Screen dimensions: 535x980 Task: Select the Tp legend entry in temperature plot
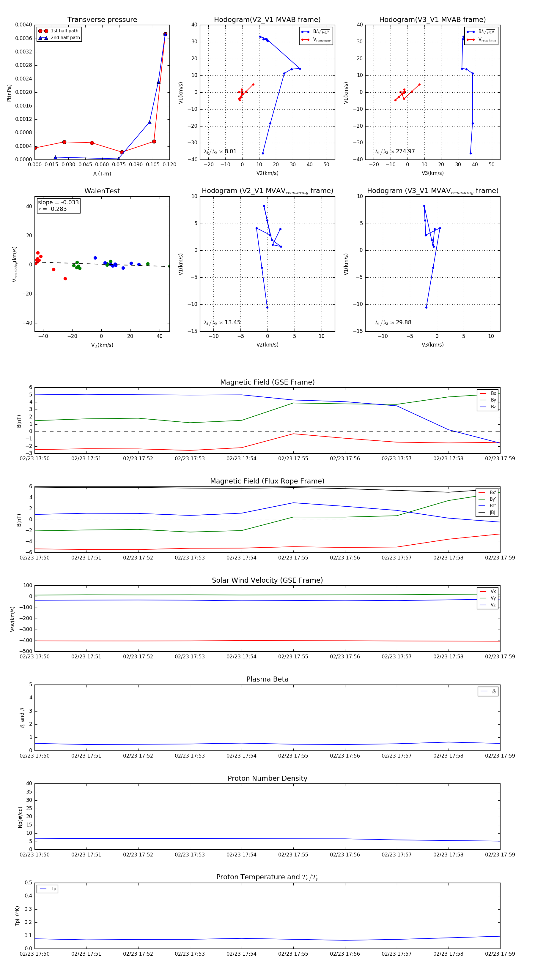[48, 889]
